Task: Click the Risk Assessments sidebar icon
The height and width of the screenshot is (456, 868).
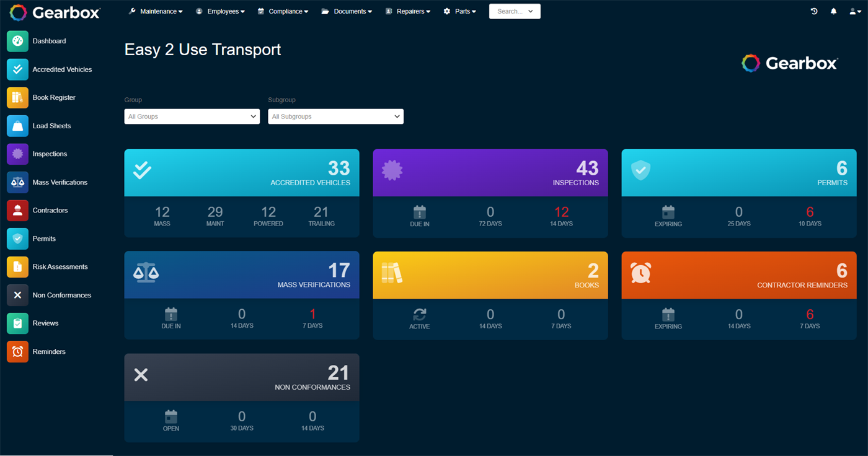Action: pyautogui.click(x=17, y=266)
